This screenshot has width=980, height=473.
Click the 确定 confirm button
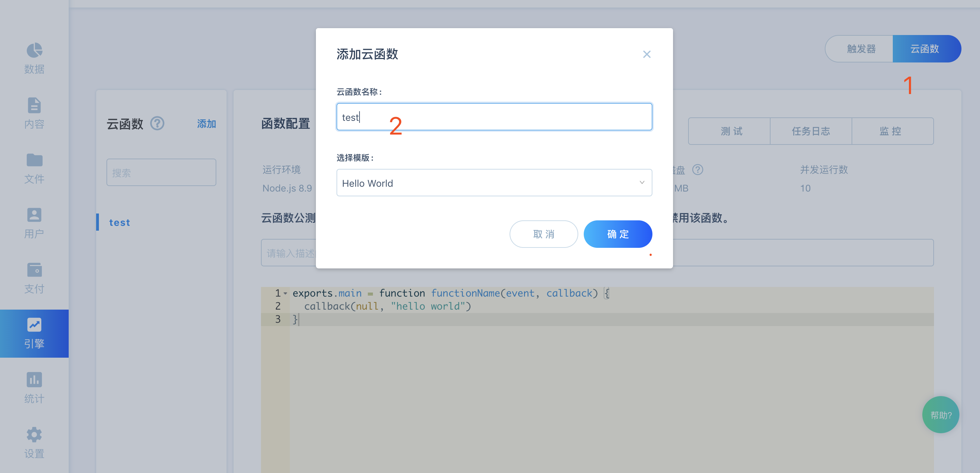[x=617, y=234]
